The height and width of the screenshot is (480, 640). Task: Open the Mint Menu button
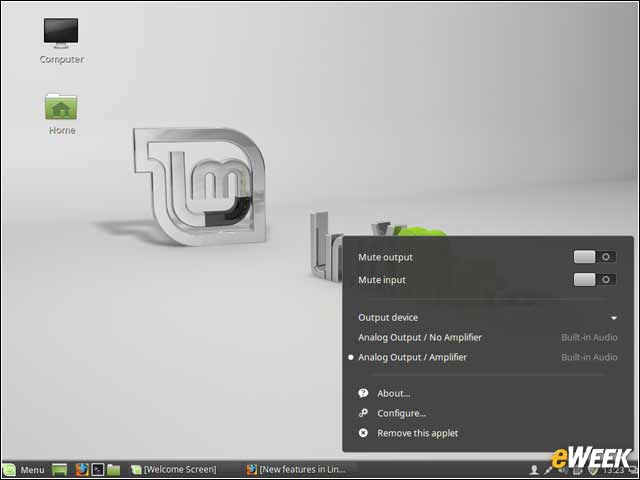click(24, 470)
